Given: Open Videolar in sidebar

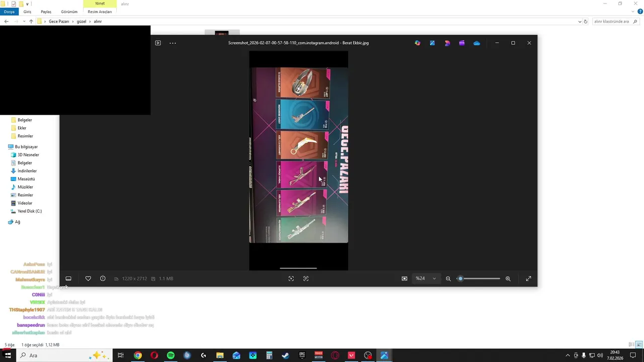Looking at the screenshot, I should [25, 203].
